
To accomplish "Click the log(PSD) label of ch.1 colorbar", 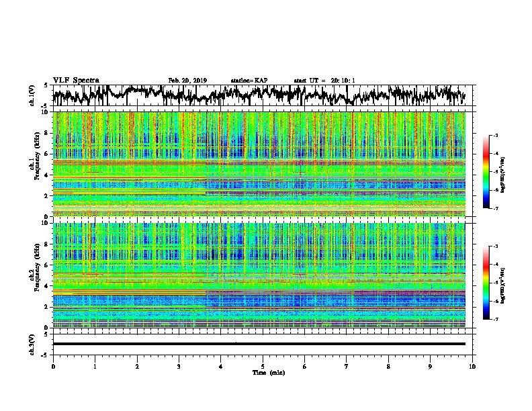I will point(502,175).
